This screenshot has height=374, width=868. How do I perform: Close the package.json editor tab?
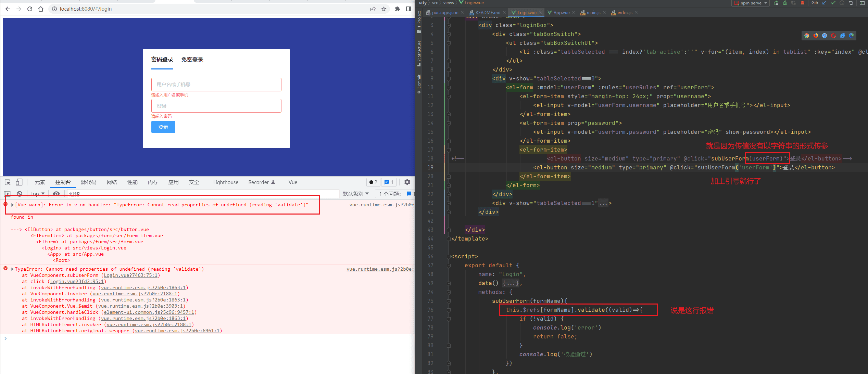[462, 13]
